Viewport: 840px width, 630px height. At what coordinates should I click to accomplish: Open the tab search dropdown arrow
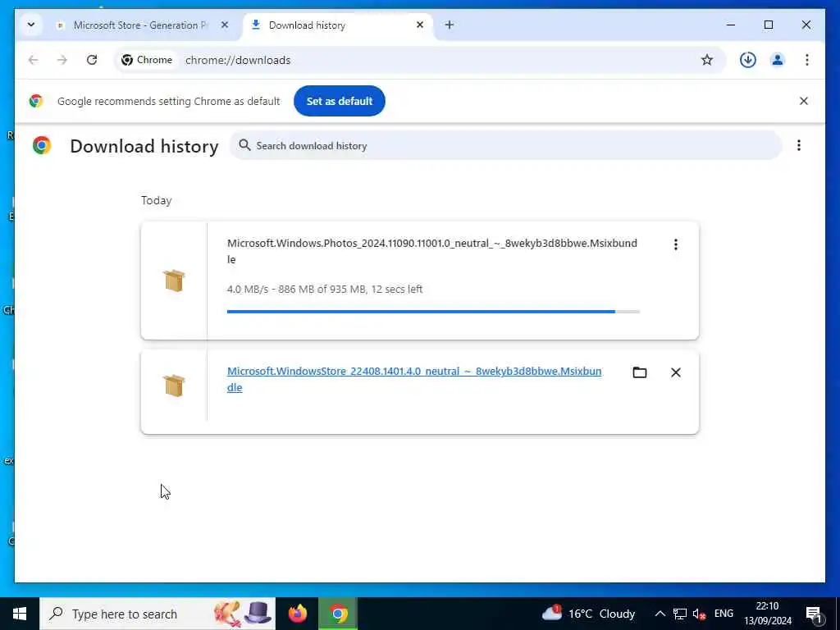point(31,25)
